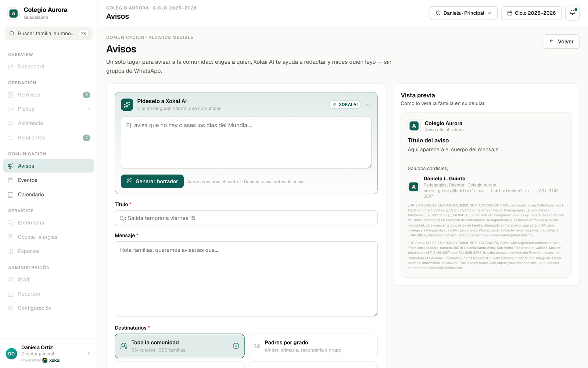588x368 pixels.
Task: Click the Generar borrador button
Action: (152, 181)
